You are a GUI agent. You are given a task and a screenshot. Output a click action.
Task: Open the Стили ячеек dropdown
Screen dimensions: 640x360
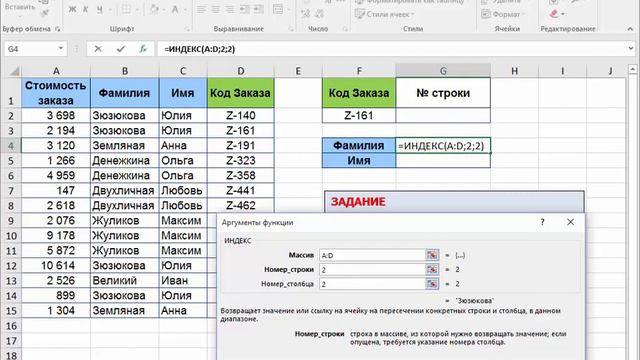pos(385,14)
